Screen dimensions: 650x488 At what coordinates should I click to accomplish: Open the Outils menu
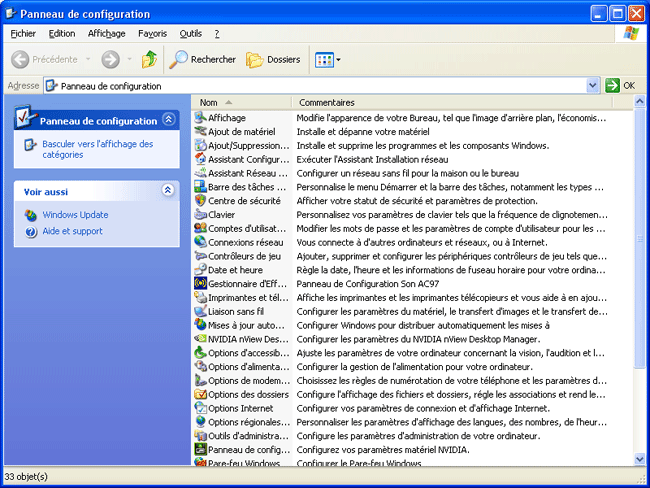coord(190,33)
